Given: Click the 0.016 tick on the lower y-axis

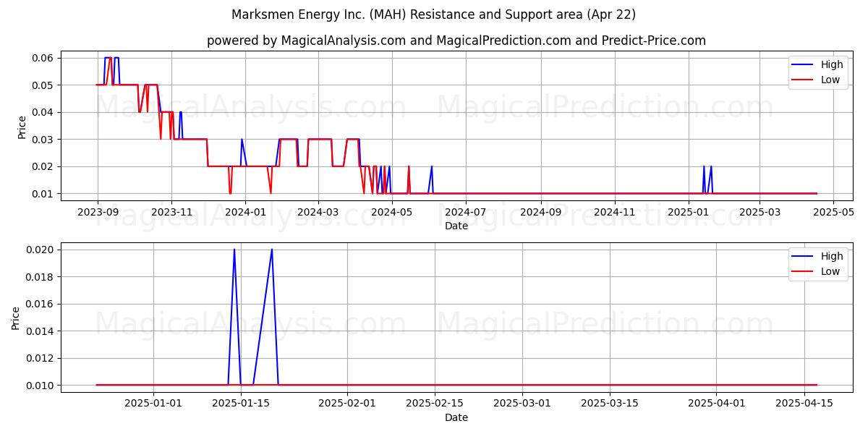Looking at the screenshot, I should (x=40, y=304).
